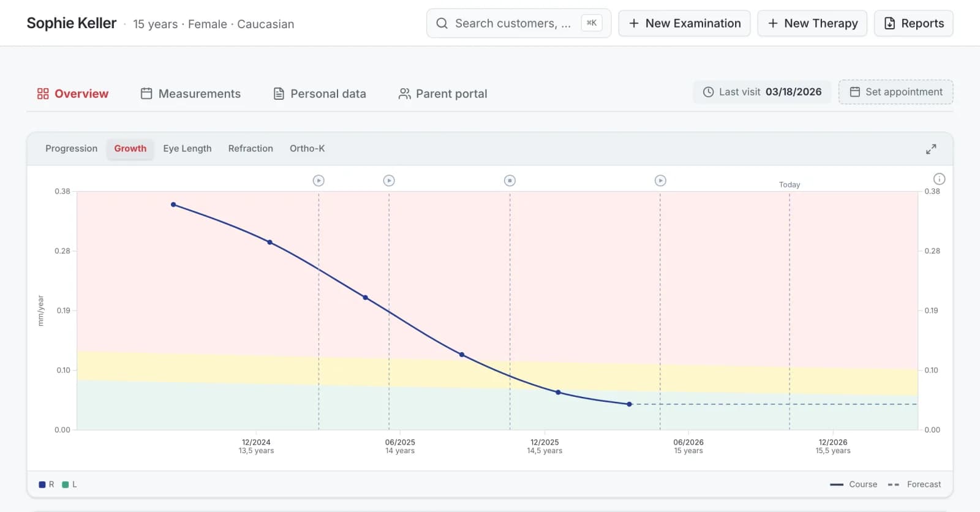Screen dimensions: 980x512
Task: Click the first data point on curve
Action: tap(173, 205)
